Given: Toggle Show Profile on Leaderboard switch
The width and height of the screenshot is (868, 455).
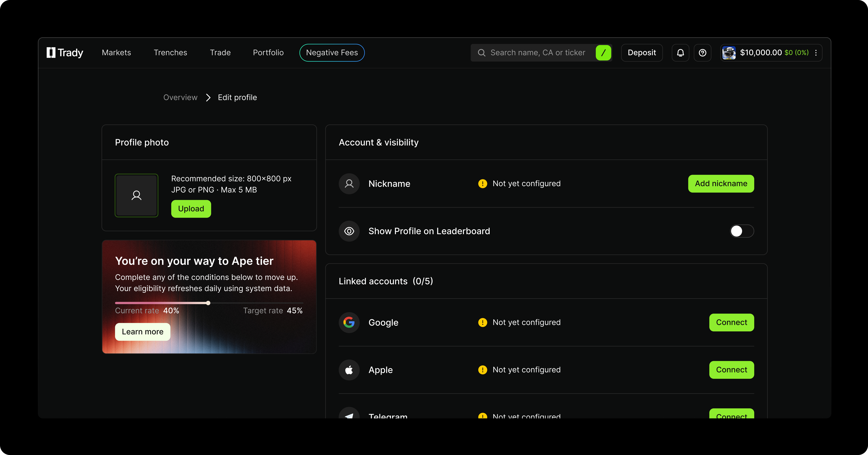Looking at the screenshot, I should tap(742, 231).
